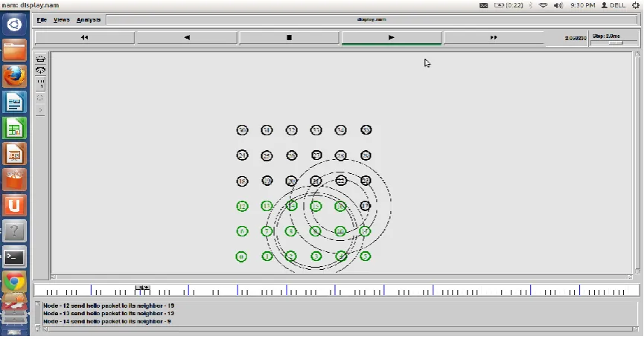Rewind the animation with the double-left arrow
The image size is (644, 339).
coord(85,37)
